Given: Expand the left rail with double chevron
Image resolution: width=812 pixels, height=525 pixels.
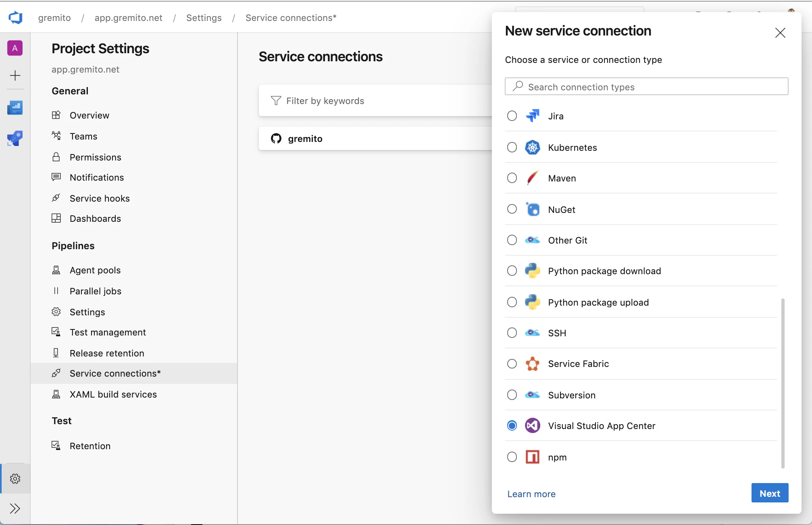Looking at the screenshot, I should pyautogui.click(x=15, y=508).
